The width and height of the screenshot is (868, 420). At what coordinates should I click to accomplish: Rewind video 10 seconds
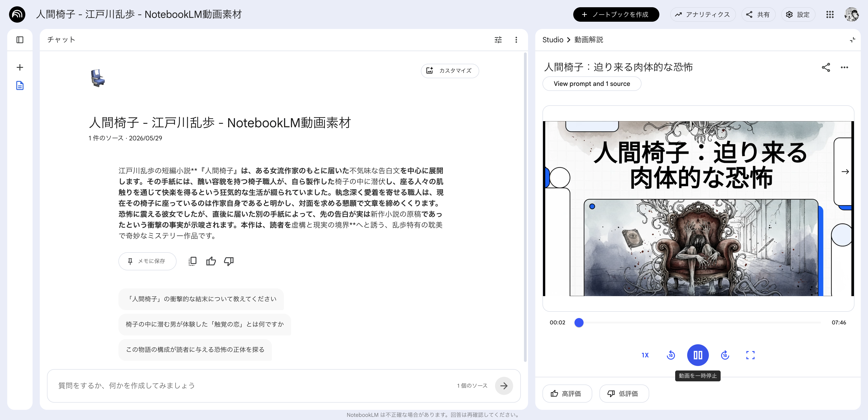tap(671, 355)
